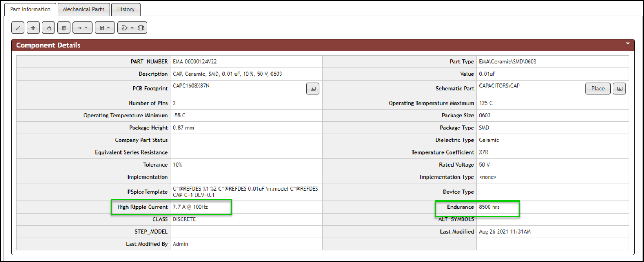Viewport: 644px width, 262px height.
Task: Open Schematic Part preview image icon
Action: (619, 89)
